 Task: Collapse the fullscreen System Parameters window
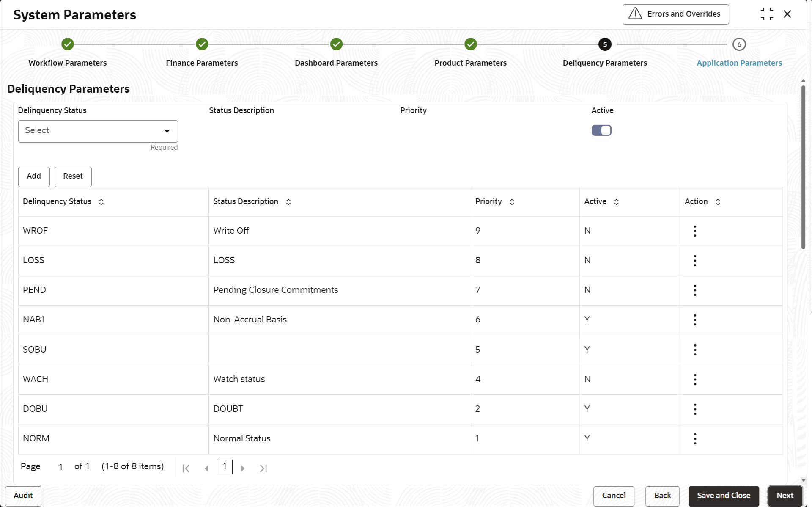(767, 14)
